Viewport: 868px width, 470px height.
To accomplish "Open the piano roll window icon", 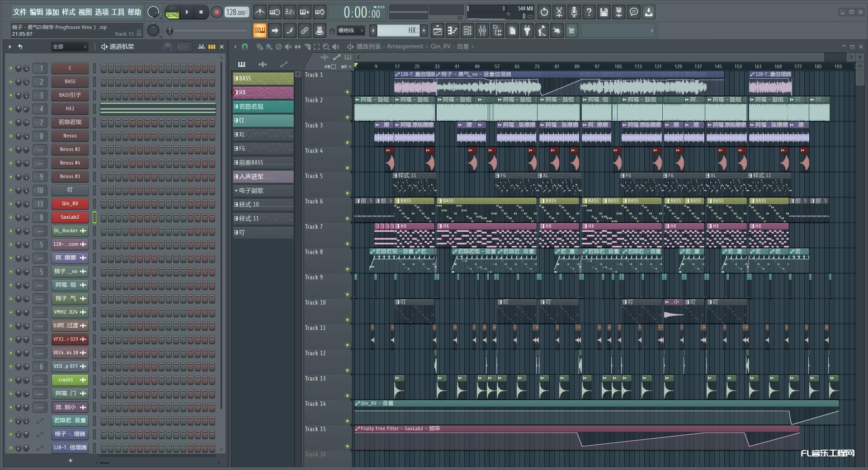I will tap(453, 31).
